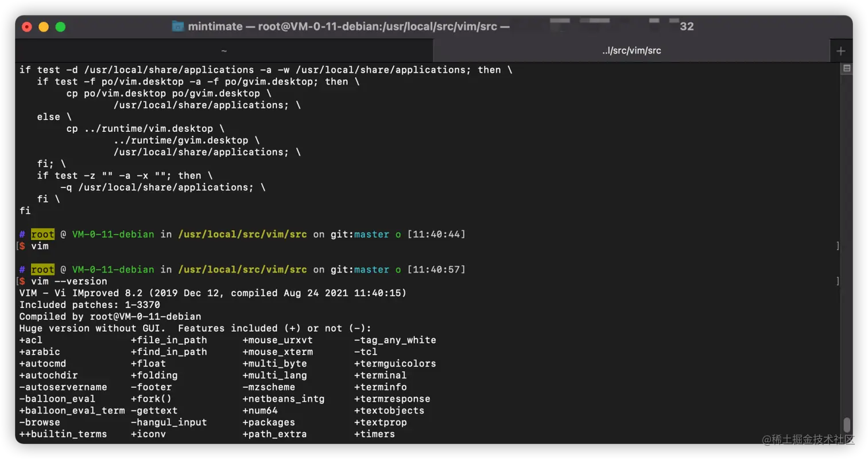Image resolution: width=868 pixels, height=459 pixels.
Task: Click the "+iconv" feature entry
Action: (x=148, y=434)
